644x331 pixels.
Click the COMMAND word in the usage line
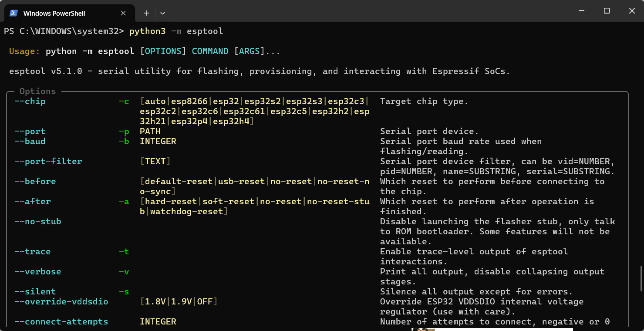[x=210, y=51]
